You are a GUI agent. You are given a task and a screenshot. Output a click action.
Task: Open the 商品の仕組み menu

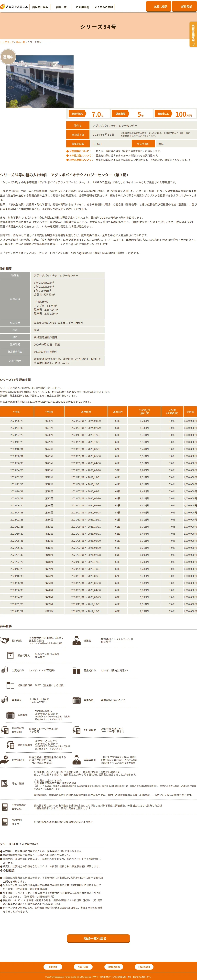coord(40,7)
